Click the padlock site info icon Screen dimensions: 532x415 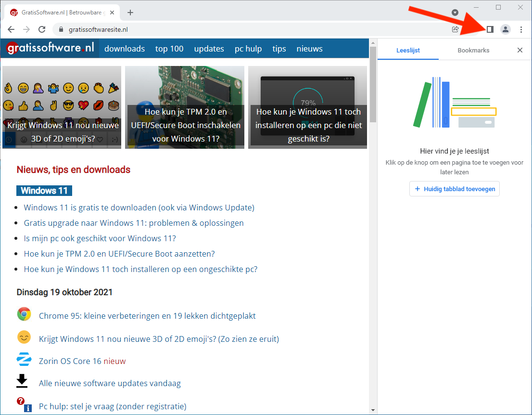coord(61,29)
